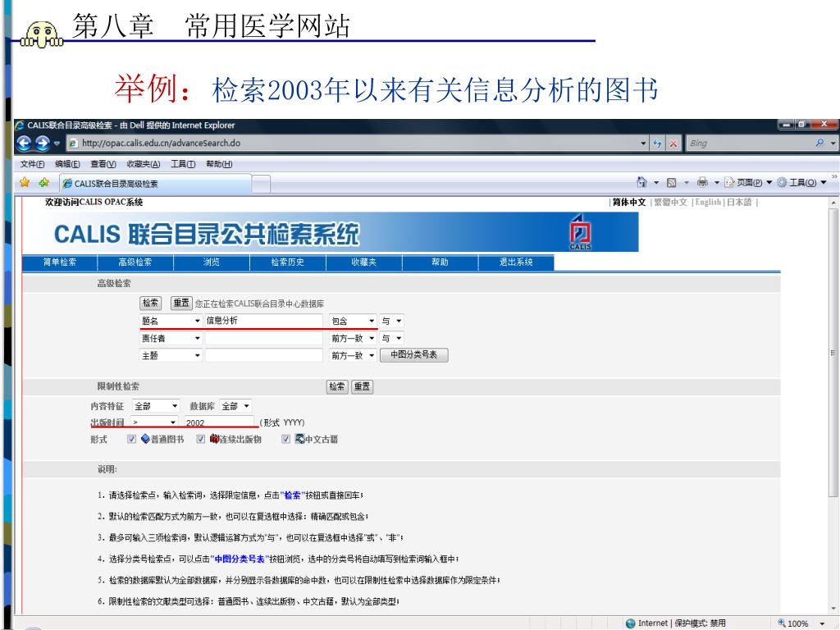Click the 责任者 keyword input field

[263, 338]
